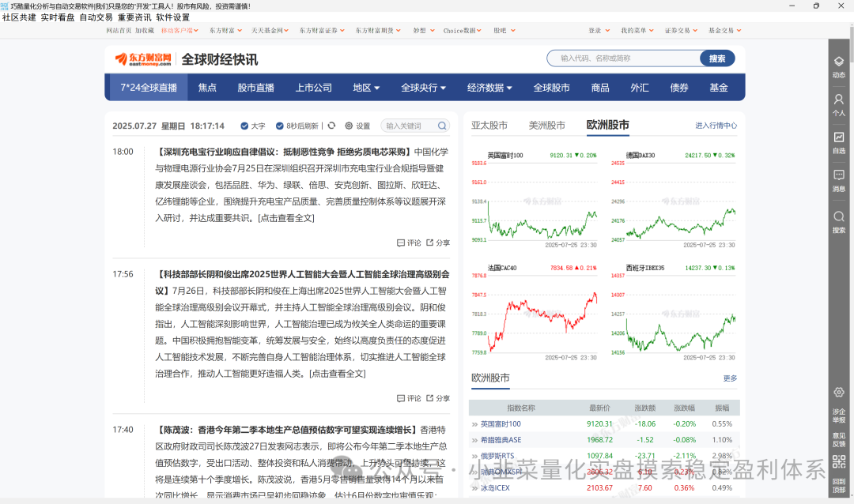The height and width of the screenshot is (504, 854).
Task: Click the magnifier icon in the keyword search box
Action: 442,126
